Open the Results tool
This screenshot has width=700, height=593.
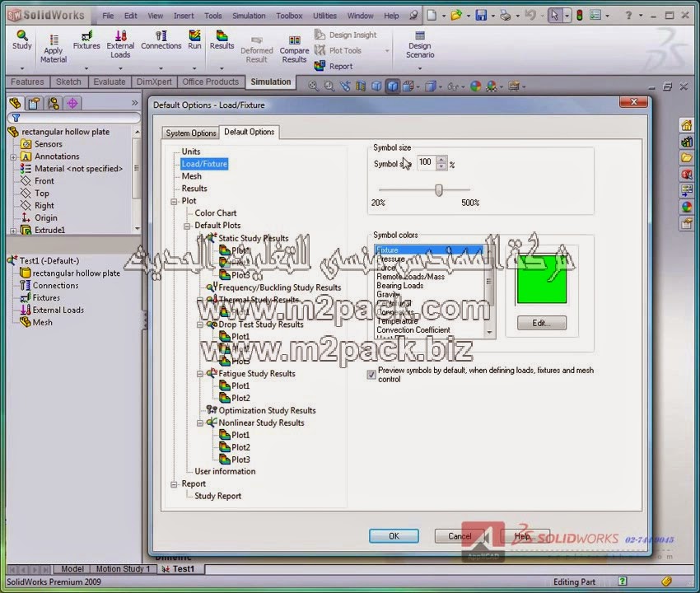[x=222, y=40]
